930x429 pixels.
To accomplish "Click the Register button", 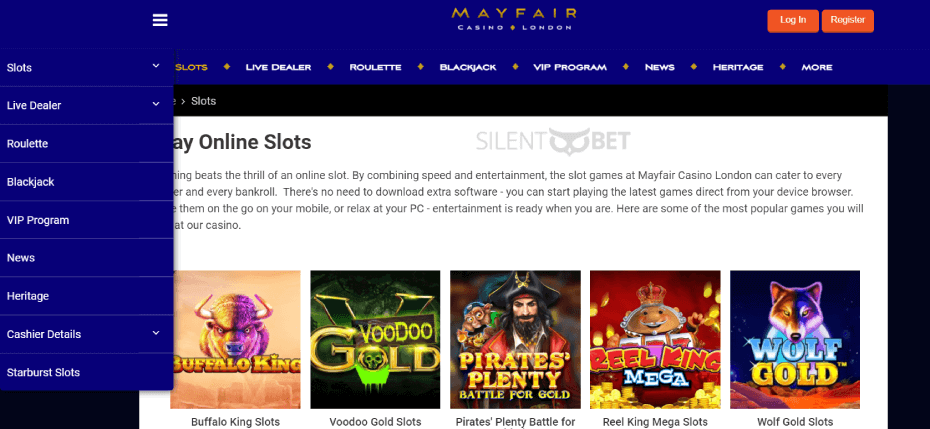I will (x=848, y=21).
